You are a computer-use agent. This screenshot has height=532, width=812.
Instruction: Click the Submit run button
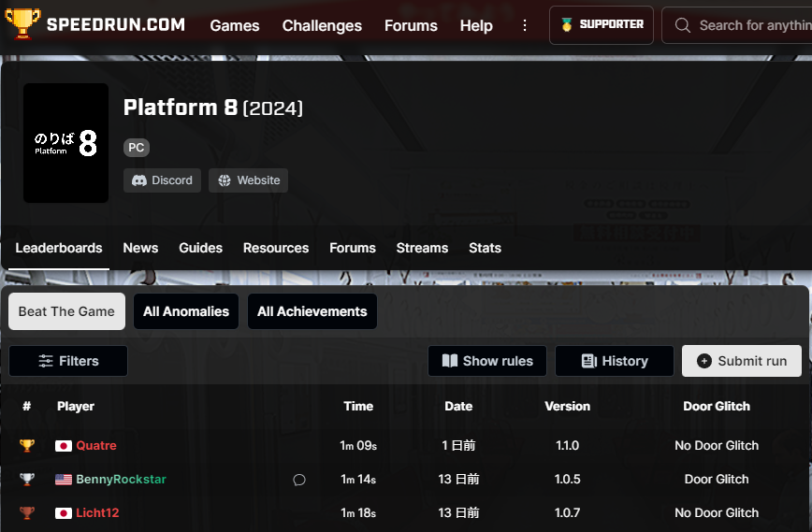click(x=742, y=361)
